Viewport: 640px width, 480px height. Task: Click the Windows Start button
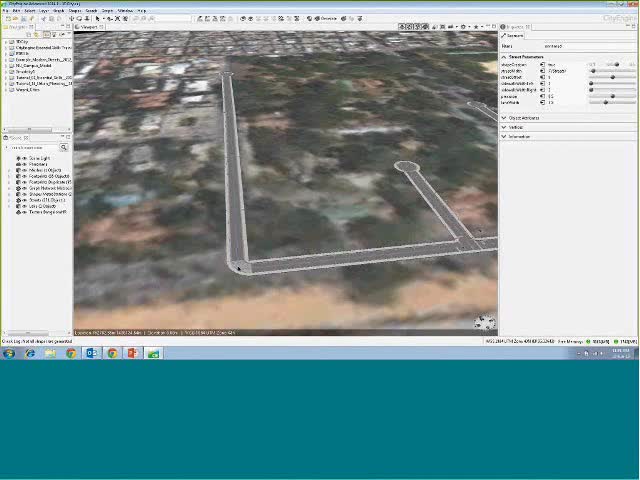coord(9,353)
